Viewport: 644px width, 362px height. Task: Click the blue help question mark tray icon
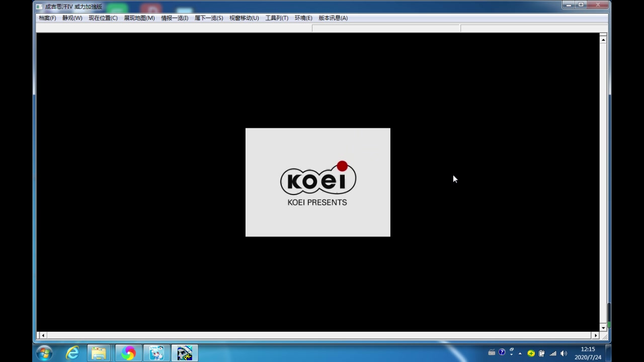[x=502, y=352]
